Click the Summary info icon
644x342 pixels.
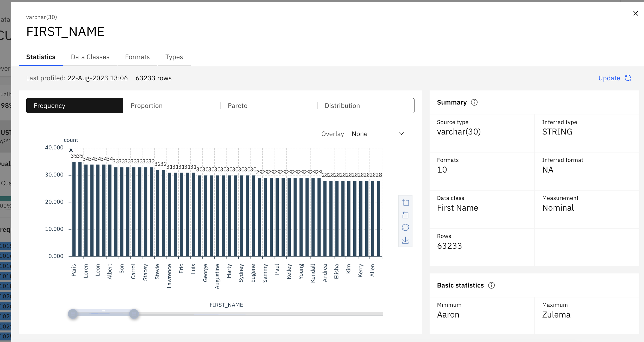[474, 102]
